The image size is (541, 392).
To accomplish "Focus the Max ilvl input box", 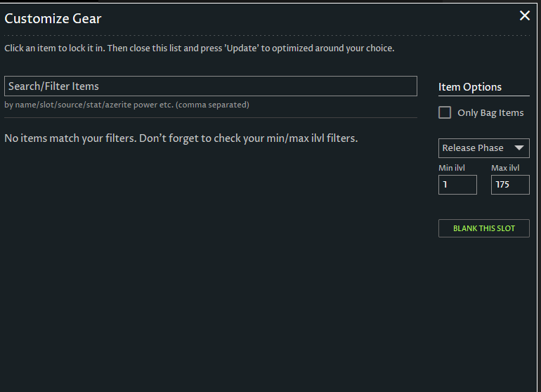I will pos(509,185).
